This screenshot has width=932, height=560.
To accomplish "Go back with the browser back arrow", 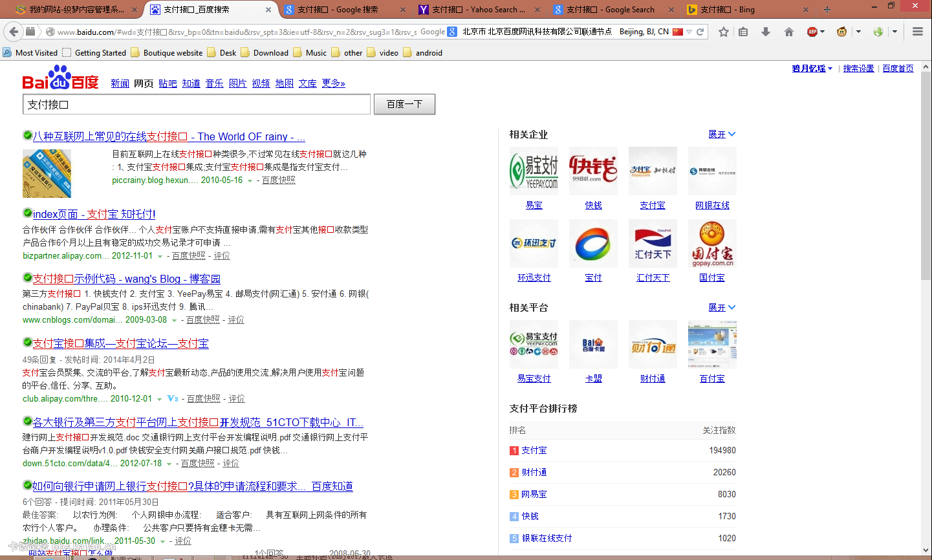I will (13, 31).
